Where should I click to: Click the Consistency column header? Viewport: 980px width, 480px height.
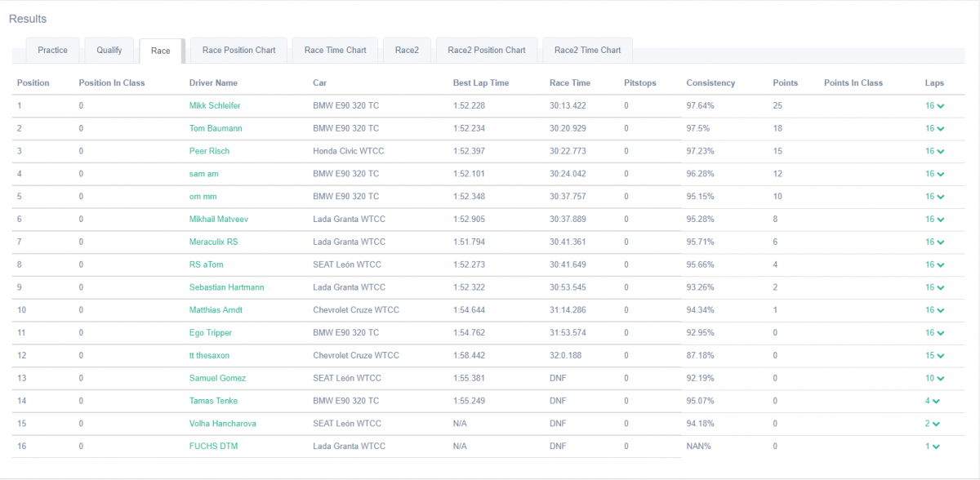[x=710, y=83]
